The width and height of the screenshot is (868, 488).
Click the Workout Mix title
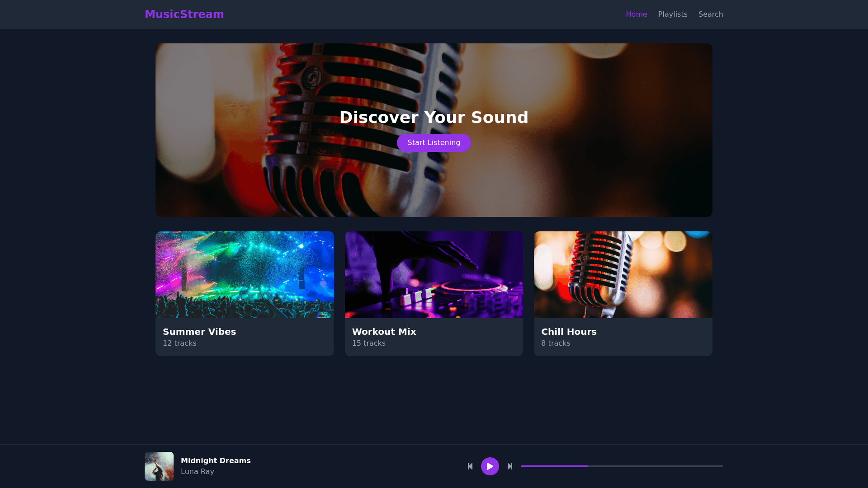point(384,332)
